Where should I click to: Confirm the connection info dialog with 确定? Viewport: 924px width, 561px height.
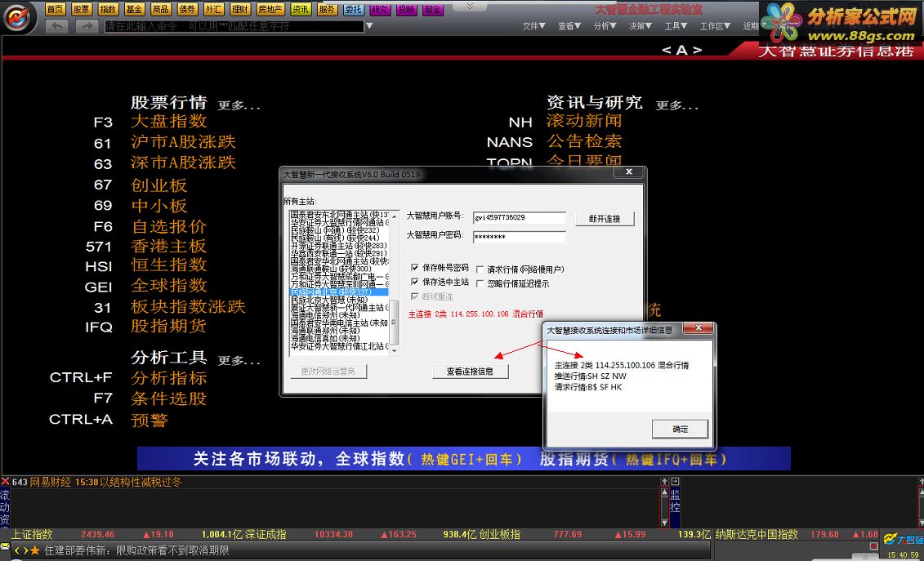pyautogui.click(x=680, y=429)
